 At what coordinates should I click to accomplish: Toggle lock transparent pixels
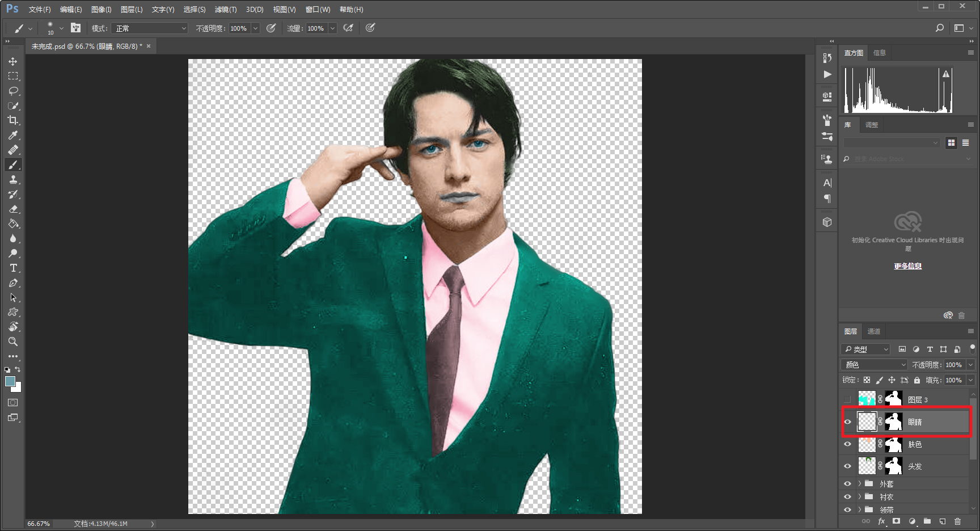tap(867, 380)
